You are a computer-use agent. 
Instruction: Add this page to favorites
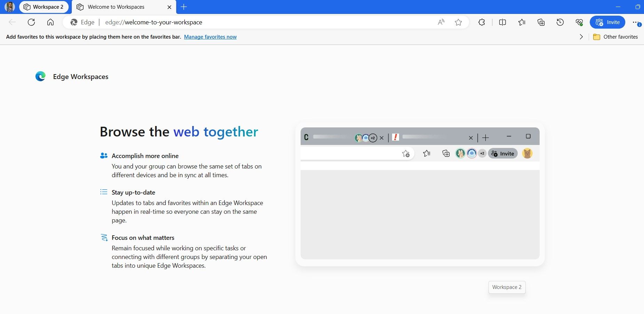tap(459, 22)
